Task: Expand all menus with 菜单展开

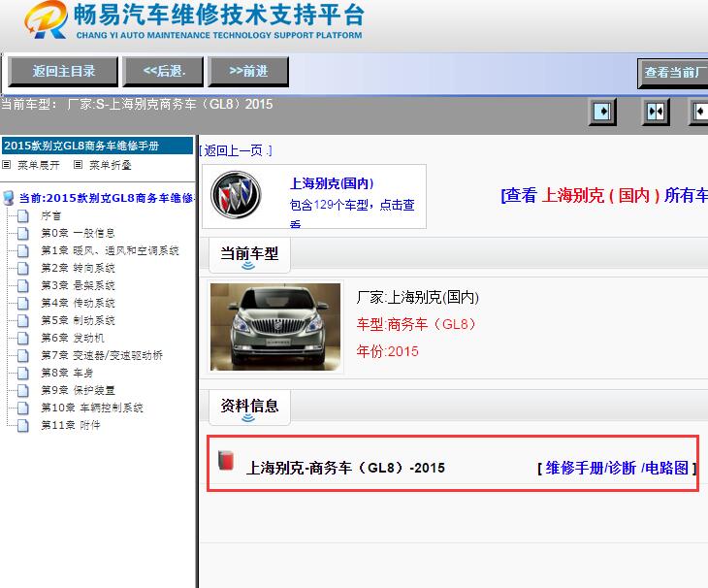Action: pos(39,165)
